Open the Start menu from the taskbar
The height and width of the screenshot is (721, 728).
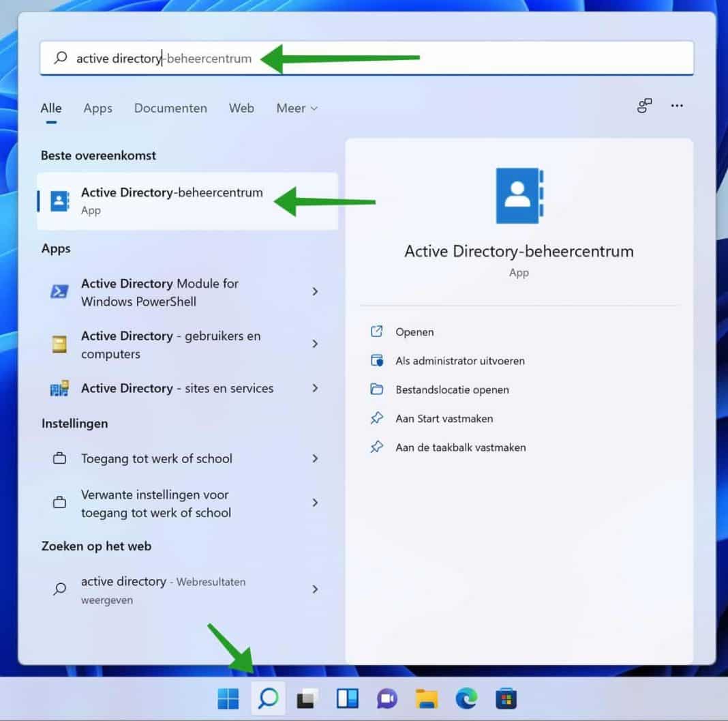coord(228,698)
